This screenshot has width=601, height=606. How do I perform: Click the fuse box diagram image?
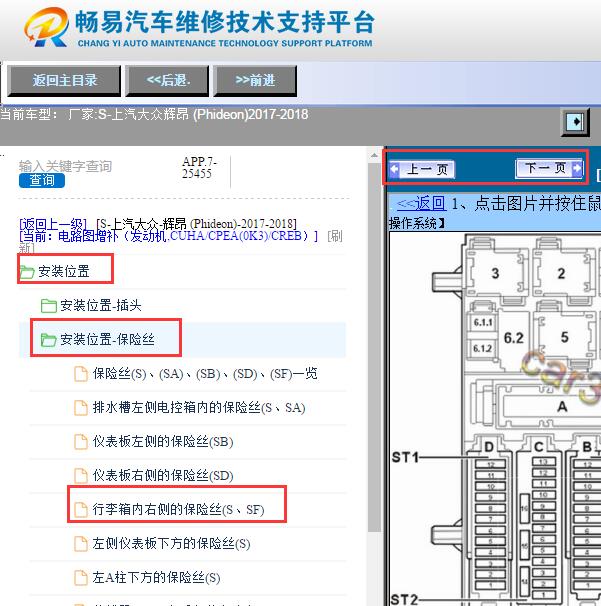pos(495,419)
